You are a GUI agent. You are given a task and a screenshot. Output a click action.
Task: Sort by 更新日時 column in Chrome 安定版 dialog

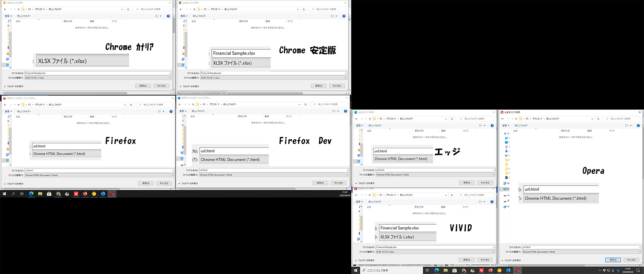click(244, 21)
